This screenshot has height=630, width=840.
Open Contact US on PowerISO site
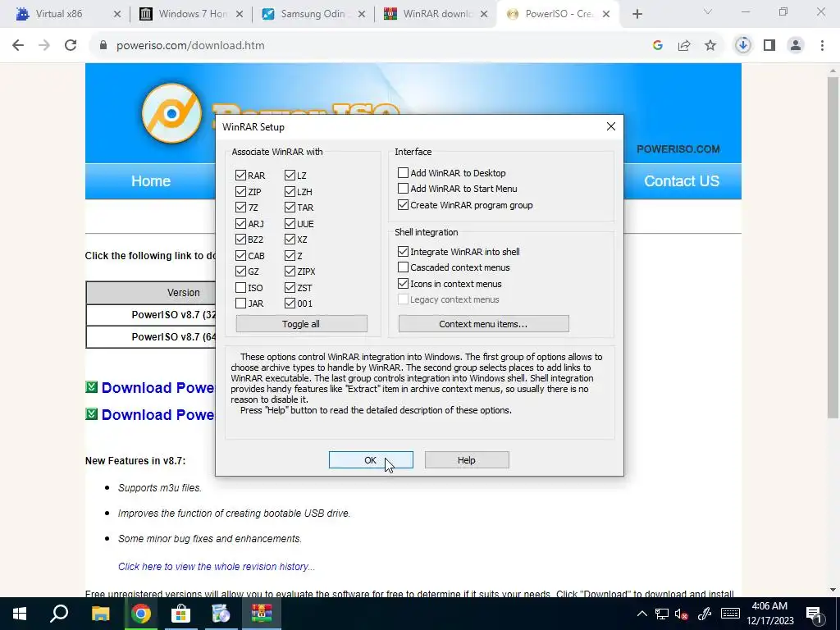(x=682, y=181)
